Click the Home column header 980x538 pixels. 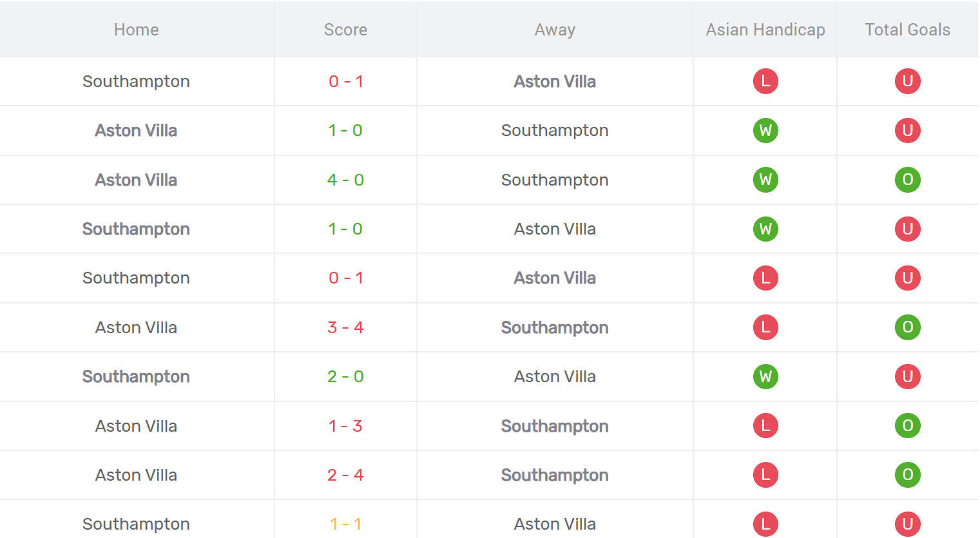coord(136,30)
